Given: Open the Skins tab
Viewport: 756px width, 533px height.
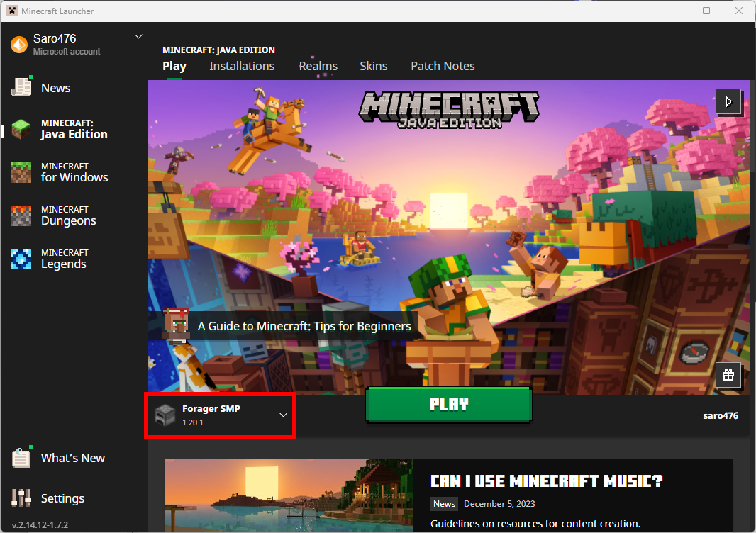Looking at the screenshot, I should (x=373, y=66).
